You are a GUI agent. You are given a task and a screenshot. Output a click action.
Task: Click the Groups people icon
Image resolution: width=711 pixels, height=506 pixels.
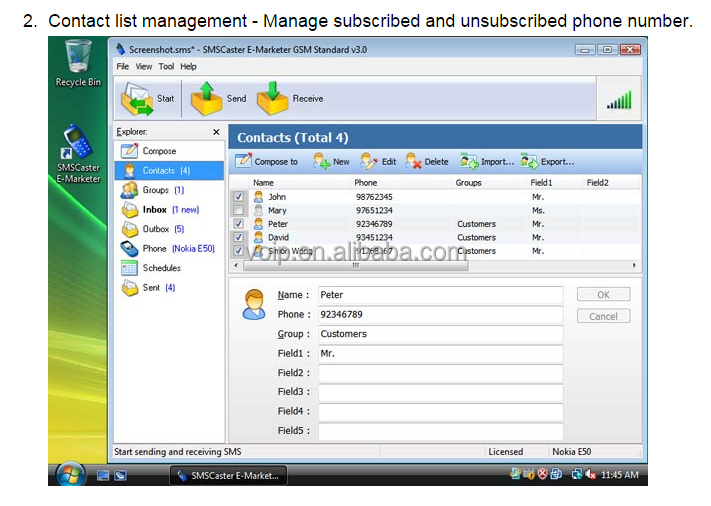(x=129, y=190)
